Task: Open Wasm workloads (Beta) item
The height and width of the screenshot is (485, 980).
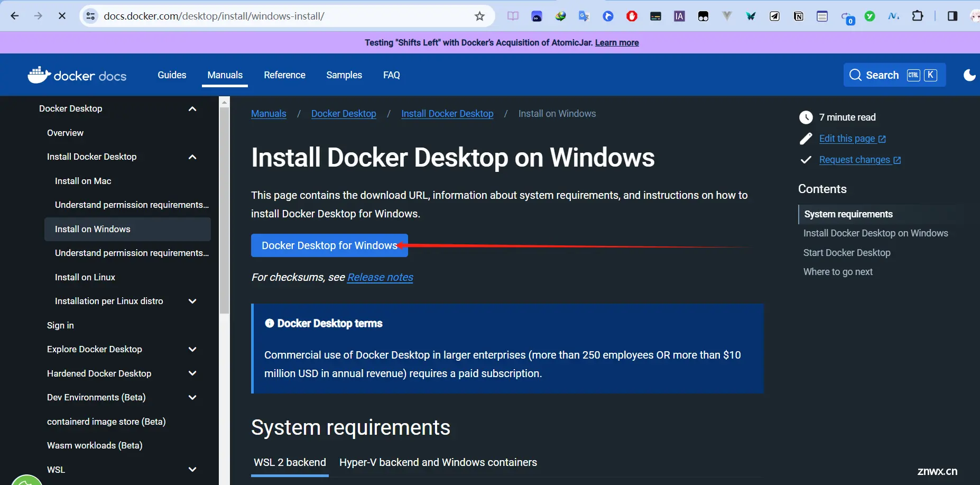Action: pyautogui.click(x=95, y=445)
